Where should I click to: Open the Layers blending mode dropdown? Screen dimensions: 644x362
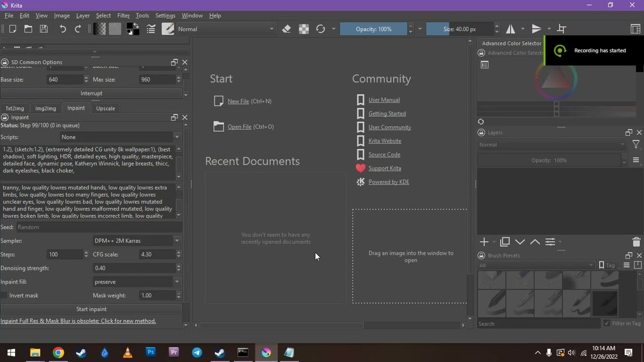tap(552, 145)
